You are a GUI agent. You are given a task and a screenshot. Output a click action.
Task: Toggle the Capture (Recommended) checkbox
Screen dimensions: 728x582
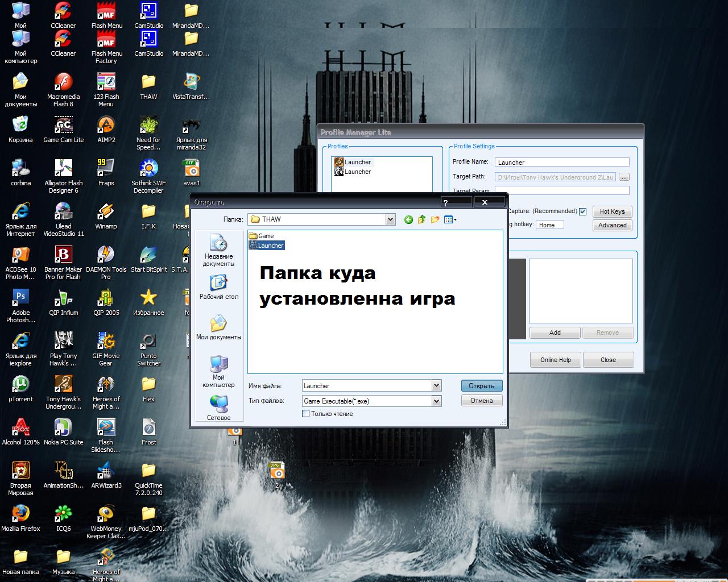coord(582,211)
